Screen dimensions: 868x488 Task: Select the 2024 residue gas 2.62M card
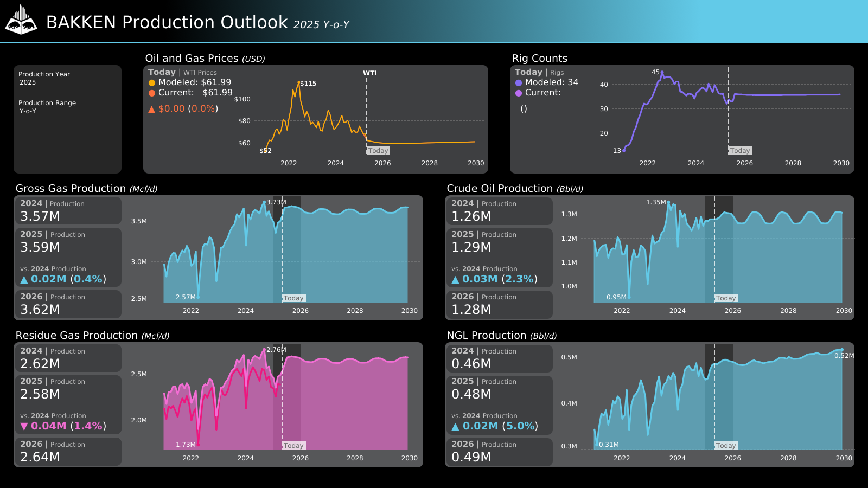click(x=68, y=358)
